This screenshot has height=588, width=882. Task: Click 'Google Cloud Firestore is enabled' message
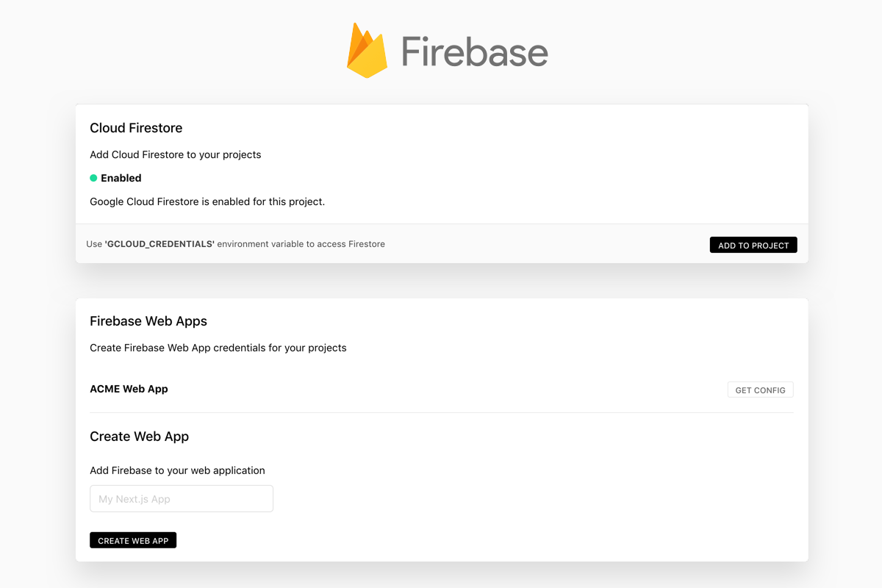[207, 201]
